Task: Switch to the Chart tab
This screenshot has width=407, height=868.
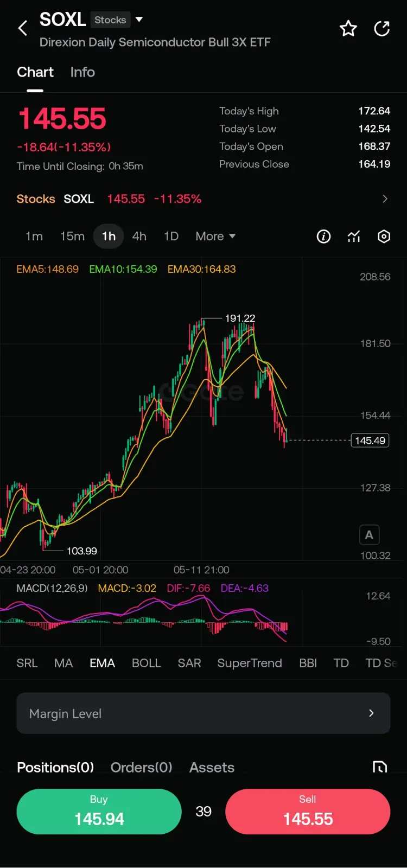Action: (35, 72)
